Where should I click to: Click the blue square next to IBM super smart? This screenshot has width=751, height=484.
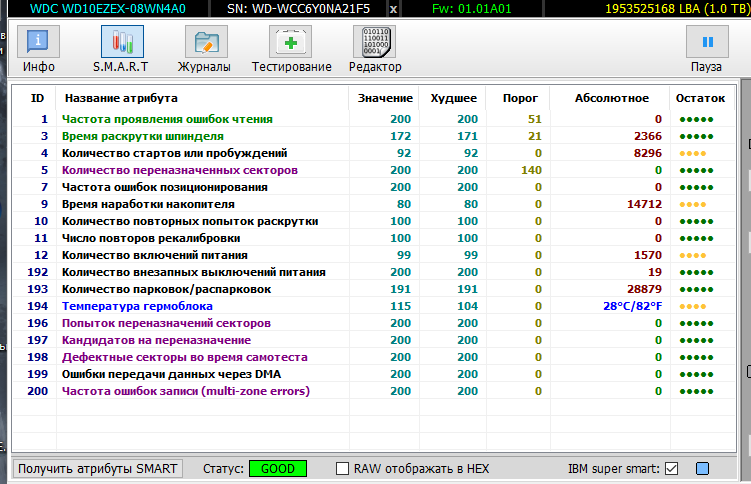tap(702, 468)
